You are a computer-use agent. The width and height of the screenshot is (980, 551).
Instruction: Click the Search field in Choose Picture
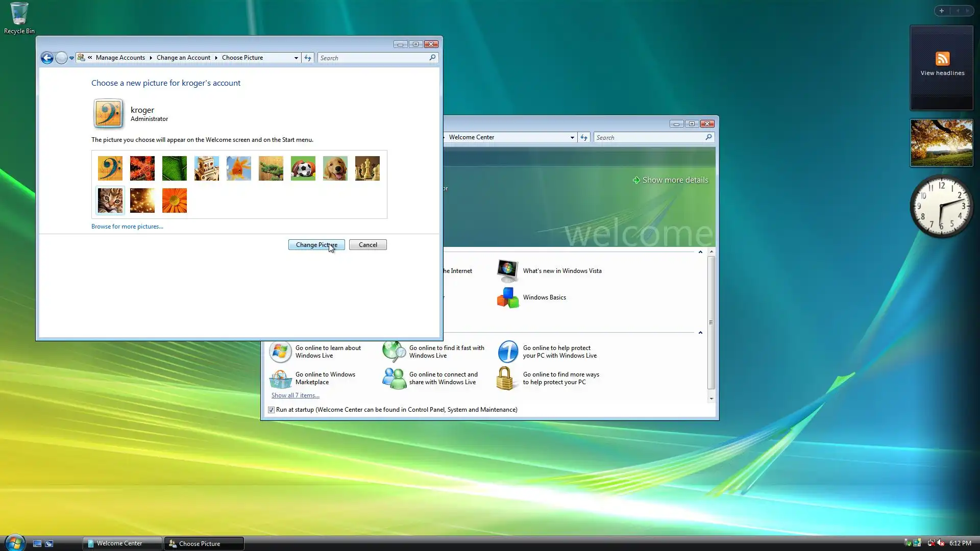point(374,58)
